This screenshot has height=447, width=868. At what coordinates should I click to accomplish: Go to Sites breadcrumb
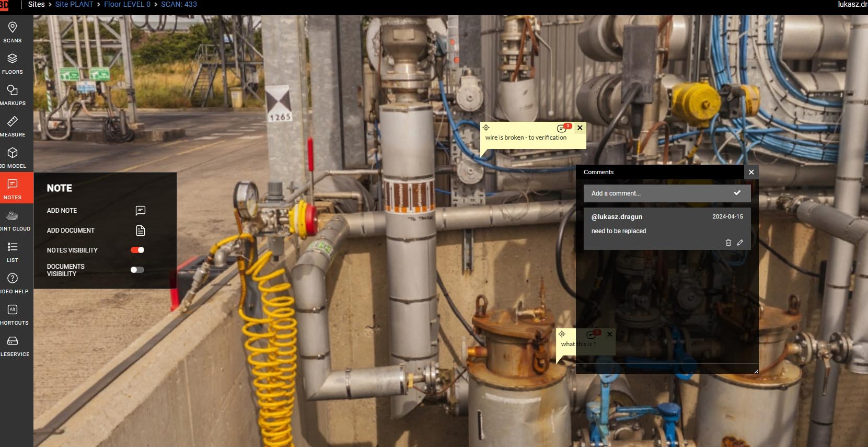(37, 4)
